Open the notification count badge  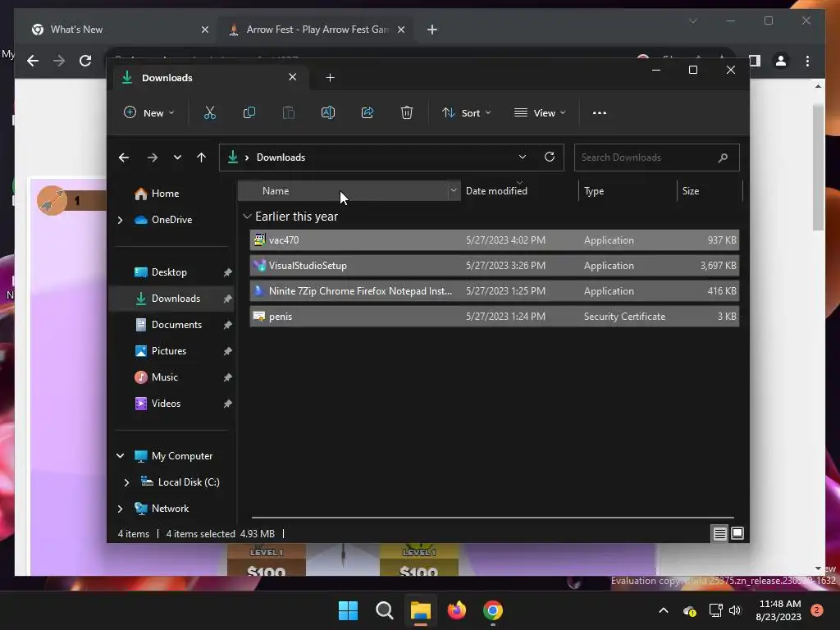pyautogui.click(x=817, y=610)
